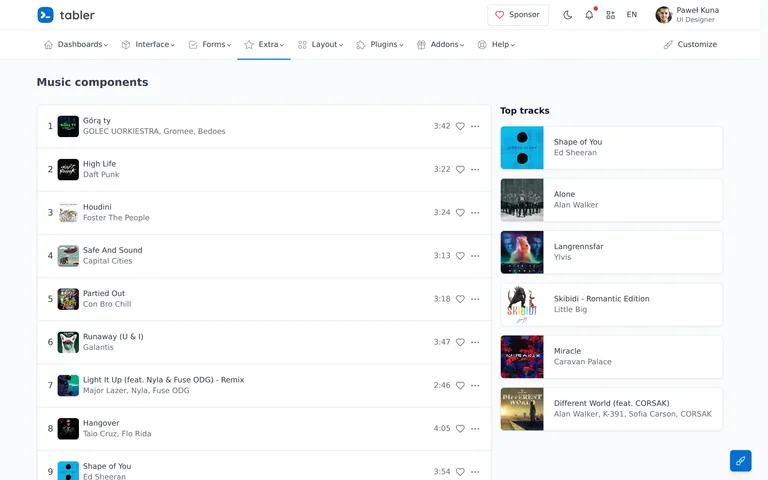Click the Layout grid icon

click(x=302, y=45)
